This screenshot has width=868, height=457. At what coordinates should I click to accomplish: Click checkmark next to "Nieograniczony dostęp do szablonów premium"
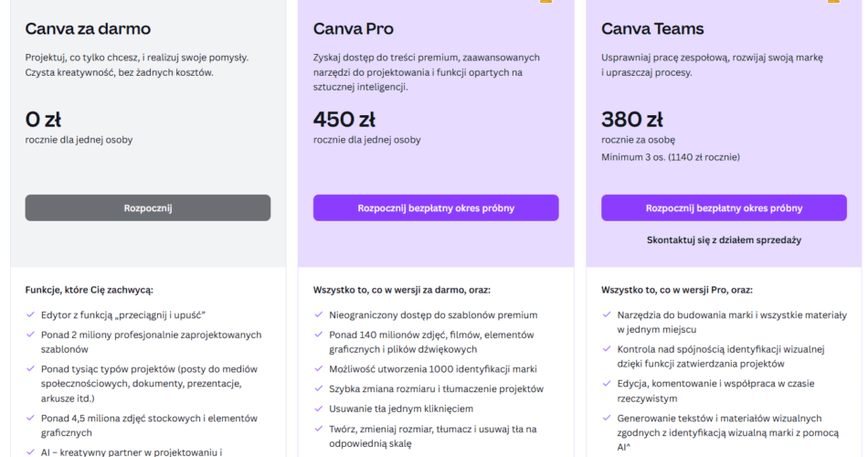click(x=318, y=315)
